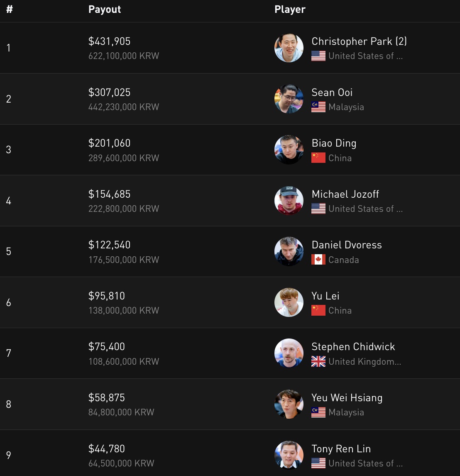Click Yu Lei's avatar photo

[x=289, y=302]
